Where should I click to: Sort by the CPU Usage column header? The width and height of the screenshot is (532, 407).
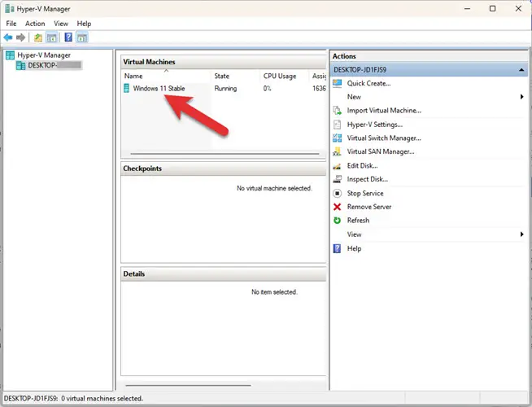coord(285,76)
